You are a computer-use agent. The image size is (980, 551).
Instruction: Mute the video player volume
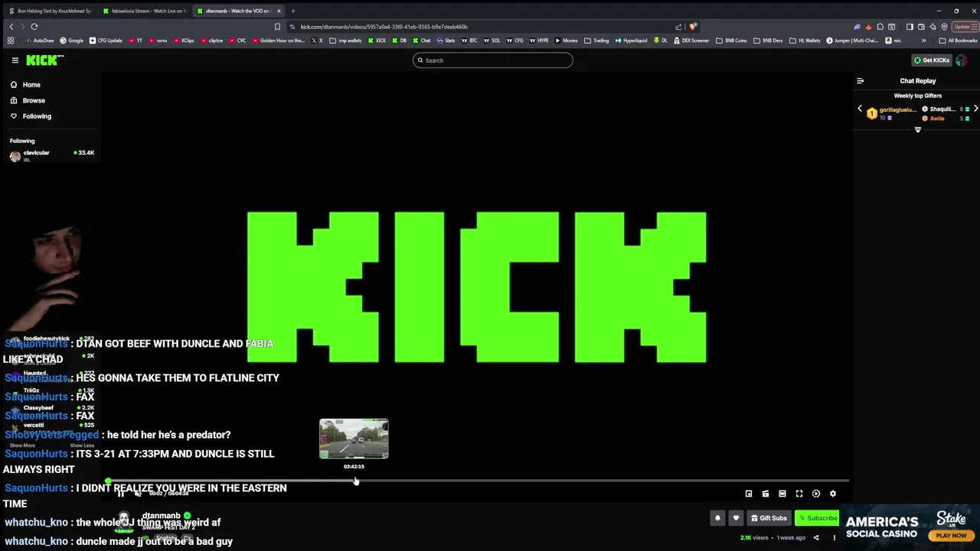(138, 494)
